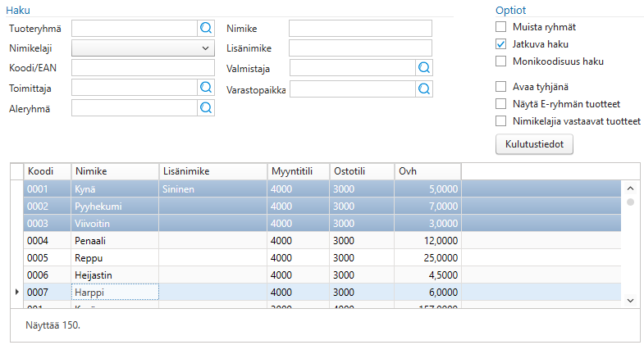
Task: Click code cell 0006
Action: pos(48,275)
